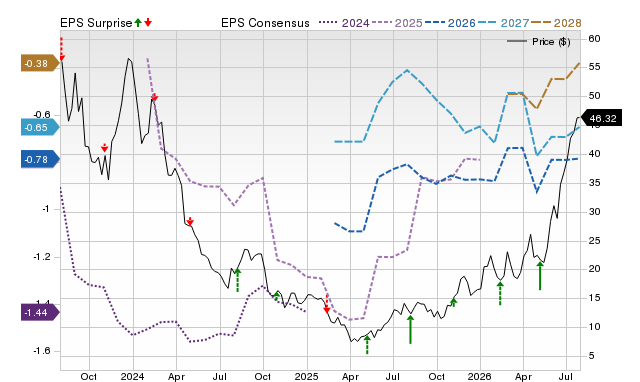Click green dashed surprise arrow in May 2025
The image size is (640, 382).
pyautogui.click(x=367, y=344)
